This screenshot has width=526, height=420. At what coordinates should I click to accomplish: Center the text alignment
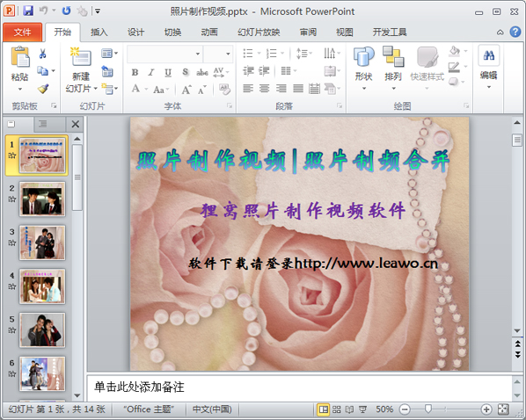[x=265, y=88]
